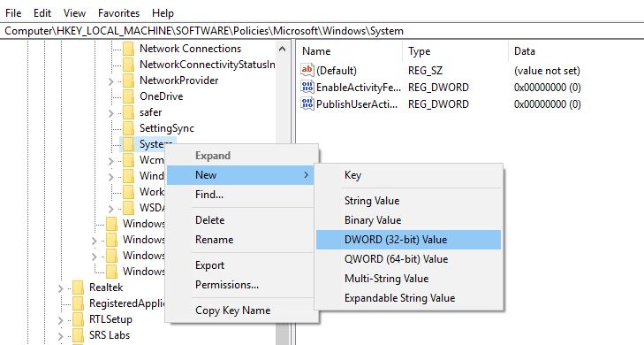644x345 pixels.
Task: Expand the Wcm key
Action: click(111, 161)
